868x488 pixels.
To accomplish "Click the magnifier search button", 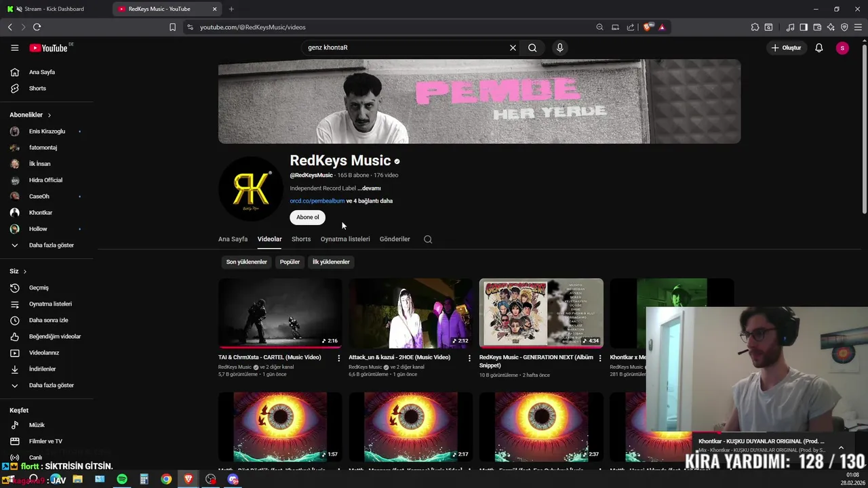I will (532, 47).
